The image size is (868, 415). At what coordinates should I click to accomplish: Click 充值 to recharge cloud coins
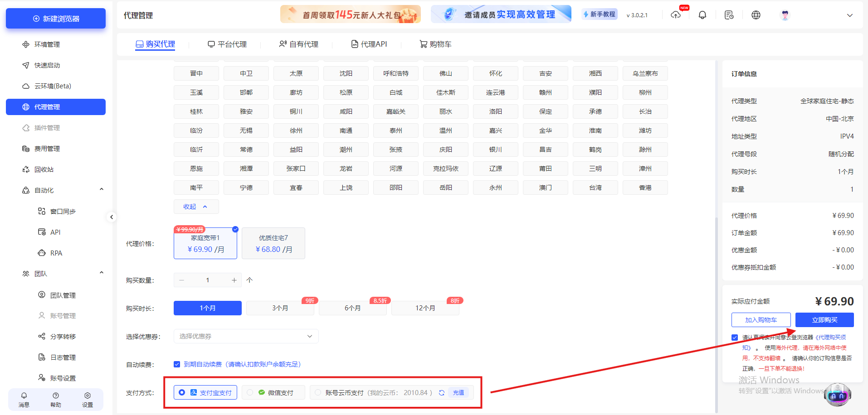point(458,392)
